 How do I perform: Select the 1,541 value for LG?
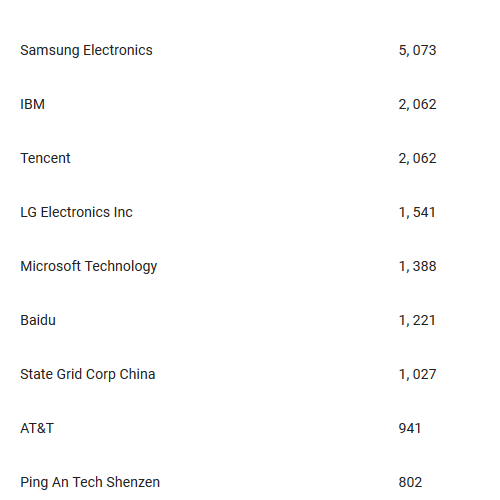point(417,213)
